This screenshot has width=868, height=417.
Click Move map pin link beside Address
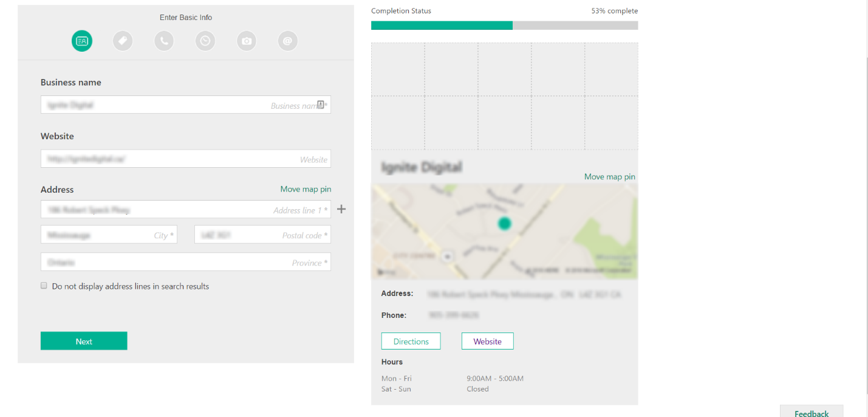tap(306, 189)
